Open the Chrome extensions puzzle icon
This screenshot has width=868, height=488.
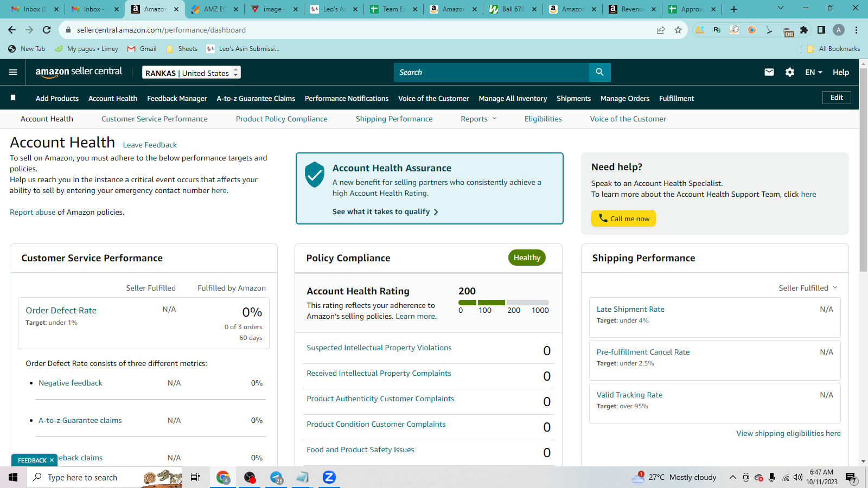tap(804, 30)
